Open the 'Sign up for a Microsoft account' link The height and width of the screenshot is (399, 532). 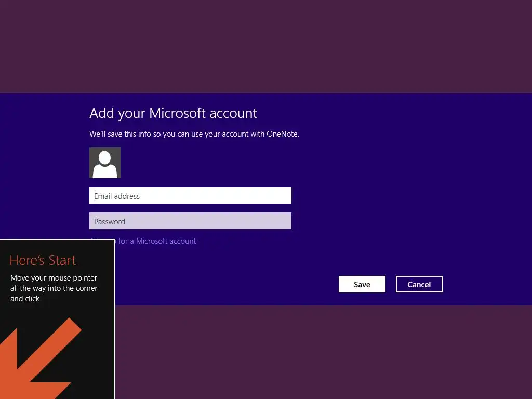point(156,241)
